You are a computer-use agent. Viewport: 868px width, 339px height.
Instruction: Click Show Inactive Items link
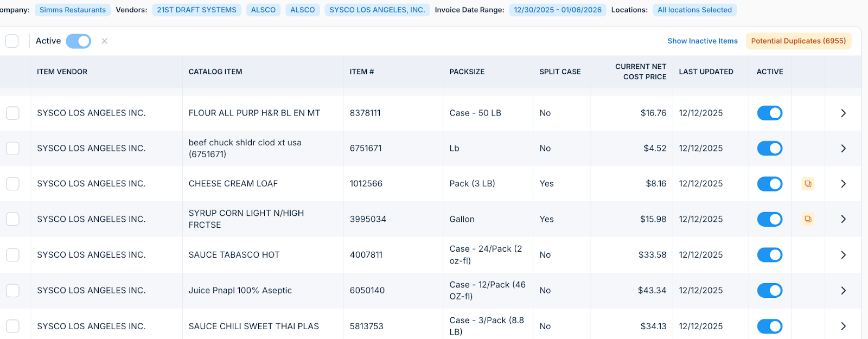click(703, 41)
